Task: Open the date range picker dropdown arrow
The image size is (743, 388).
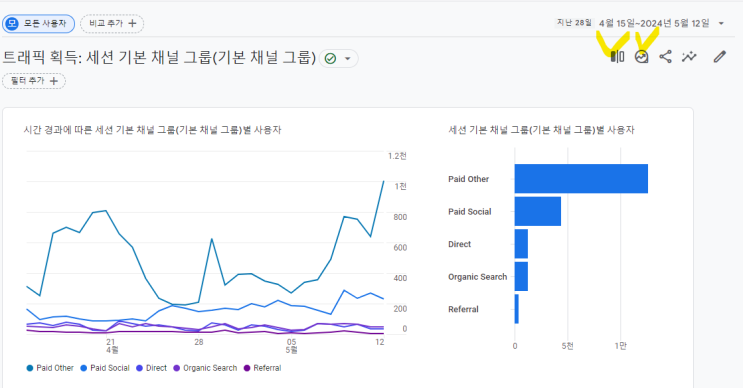Action: tap(721, 23)
